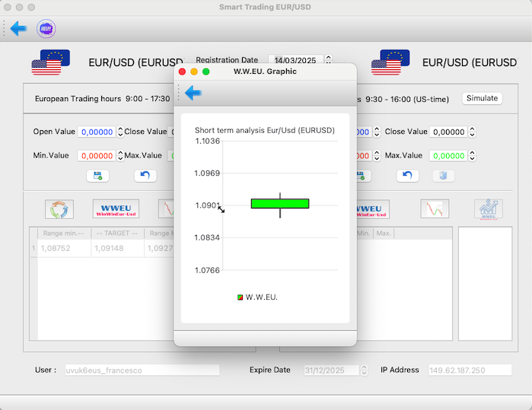Click the W.W.EU. legend color swatch

click(241, 297)
